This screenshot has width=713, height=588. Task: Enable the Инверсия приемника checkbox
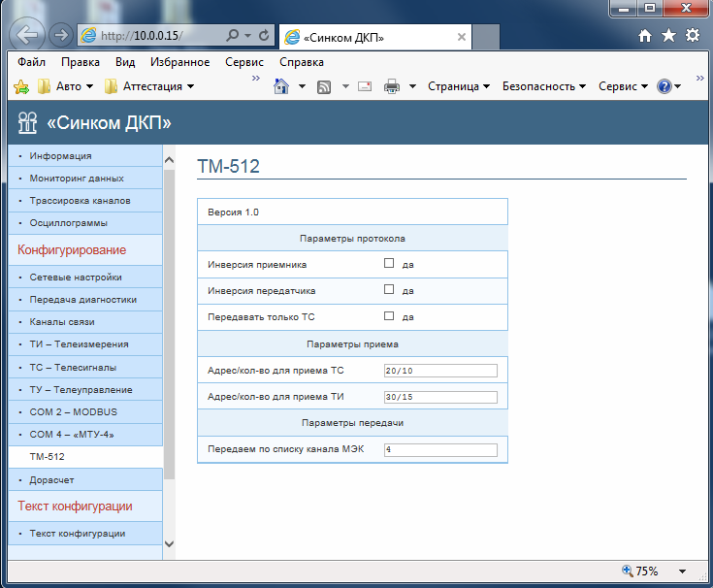point(389,263)
